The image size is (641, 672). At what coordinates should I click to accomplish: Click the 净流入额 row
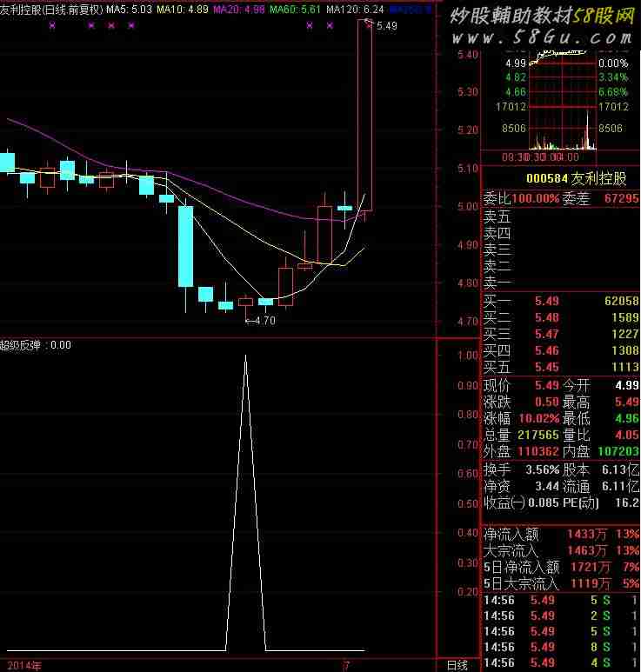(560, 535)
